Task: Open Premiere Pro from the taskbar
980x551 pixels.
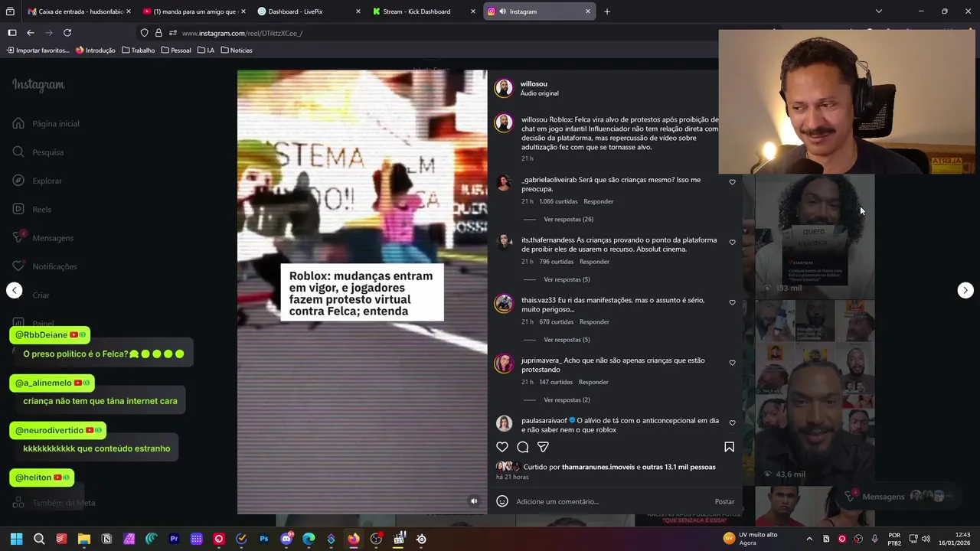Action: tap(174, 539)
